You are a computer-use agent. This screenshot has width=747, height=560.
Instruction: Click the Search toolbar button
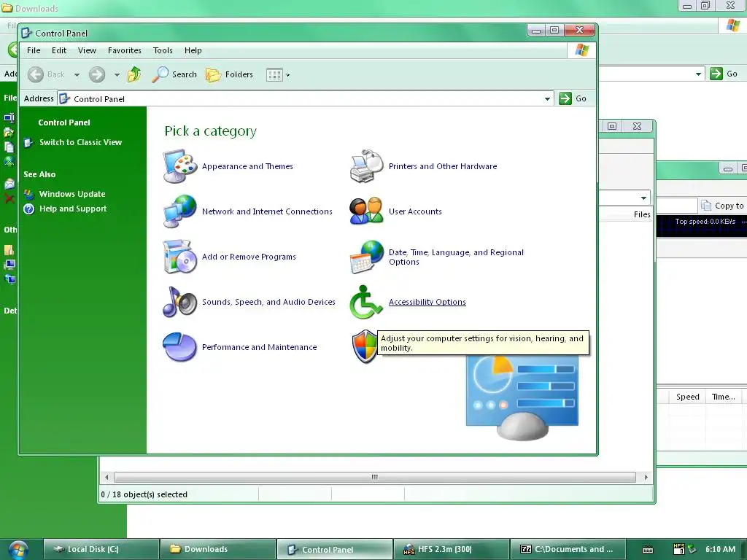tap(174, 74)
